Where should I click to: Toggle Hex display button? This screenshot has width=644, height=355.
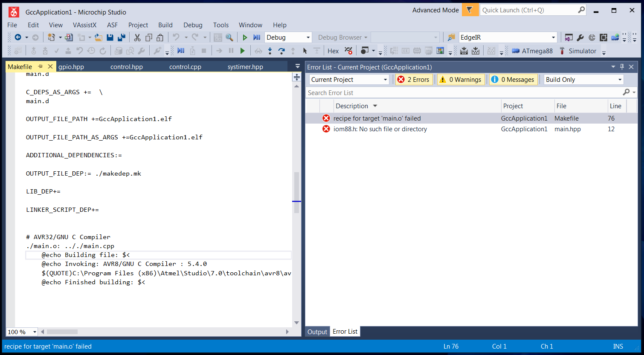pyautogui.click(x=333, y=51)
